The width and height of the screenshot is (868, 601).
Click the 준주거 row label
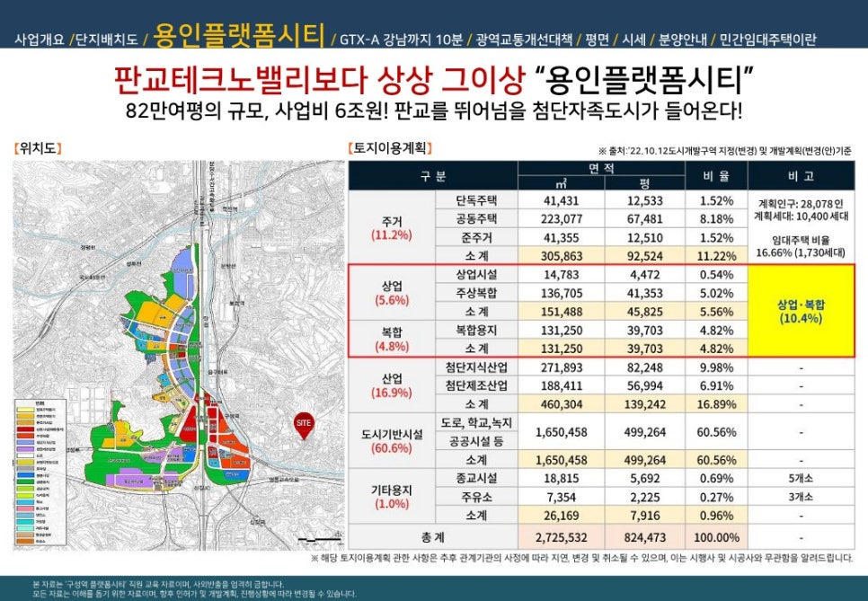click(476, 237)
